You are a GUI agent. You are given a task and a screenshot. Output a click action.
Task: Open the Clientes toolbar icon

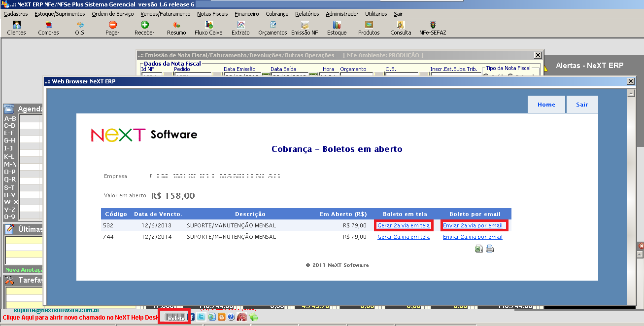click(16, 27)
